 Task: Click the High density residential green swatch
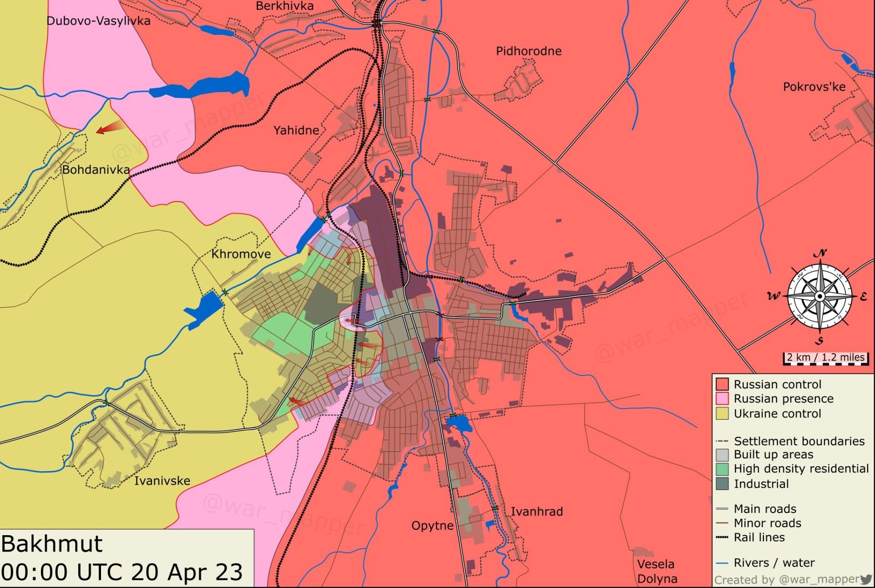(722, 469)
